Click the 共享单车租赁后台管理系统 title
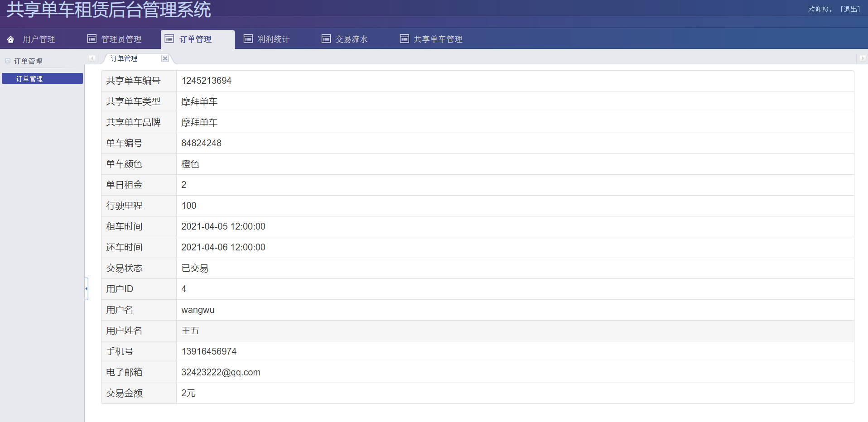Screen dimensions: 868x422 pos(109,10)
